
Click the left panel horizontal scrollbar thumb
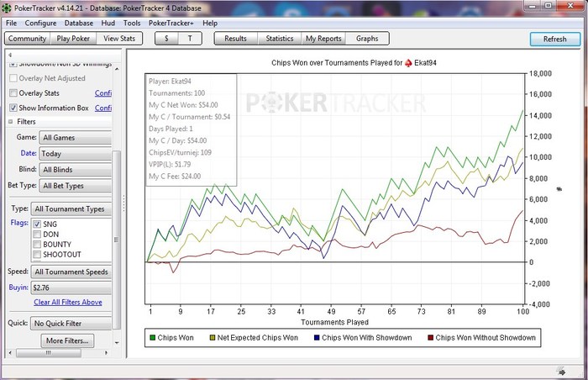click(x=49, y=353)
